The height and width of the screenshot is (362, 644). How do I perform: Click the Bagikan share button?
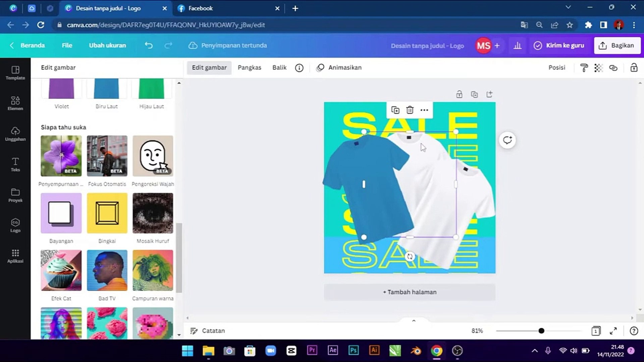pyautogui.click(x=617, y=46)
